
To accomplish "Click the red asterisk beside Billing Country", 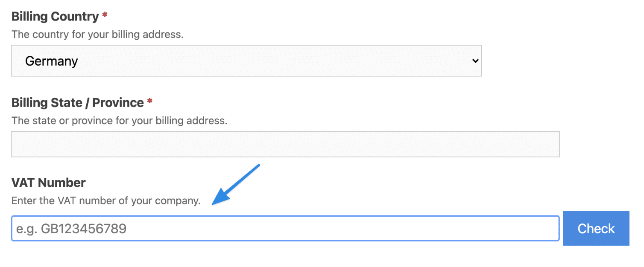I will [105, 16].
